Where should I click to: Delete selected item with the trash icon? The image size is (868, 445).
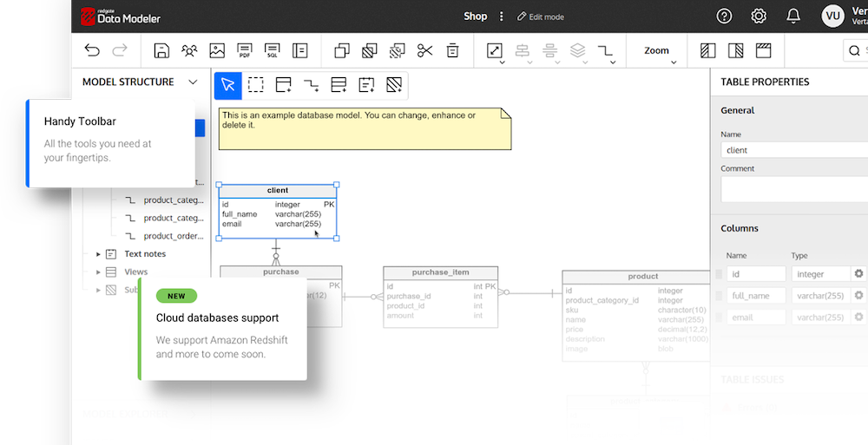[x=452, y=50]
